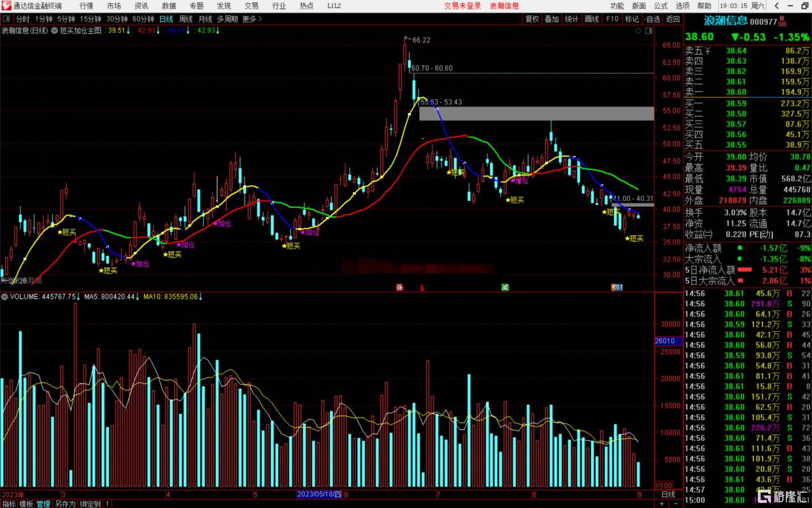Click the 减 marker below the chart

505,287
